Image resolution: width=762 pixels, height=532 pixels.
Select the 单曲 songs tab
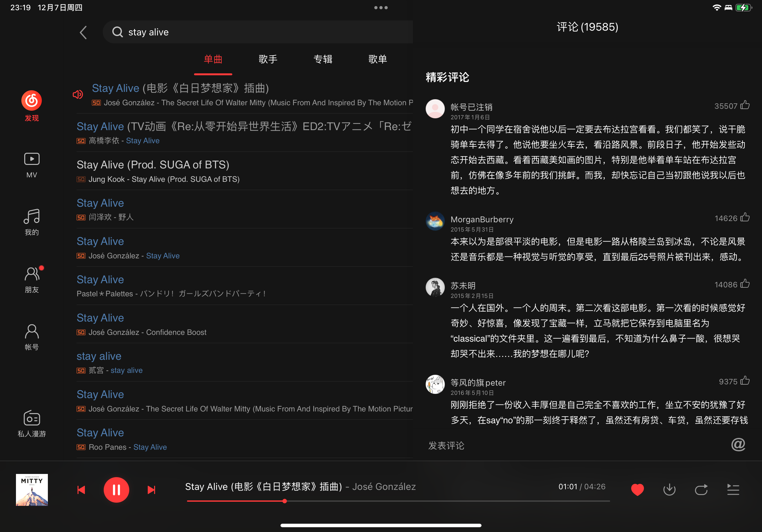(x=213, y=59)
